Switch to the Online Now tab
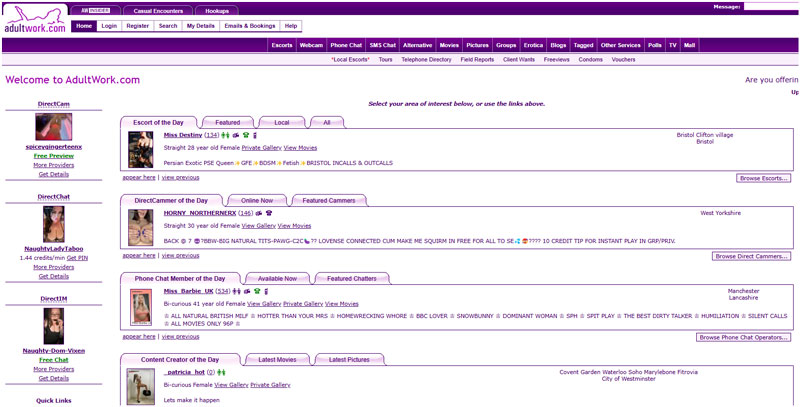The width and height of the screenshot is (800, 407). (x=257, y=200)
